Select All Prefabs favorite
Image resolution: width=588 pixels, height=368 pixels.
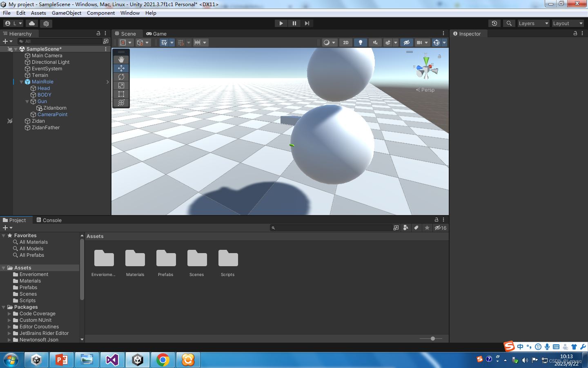(x=32, y=255)
